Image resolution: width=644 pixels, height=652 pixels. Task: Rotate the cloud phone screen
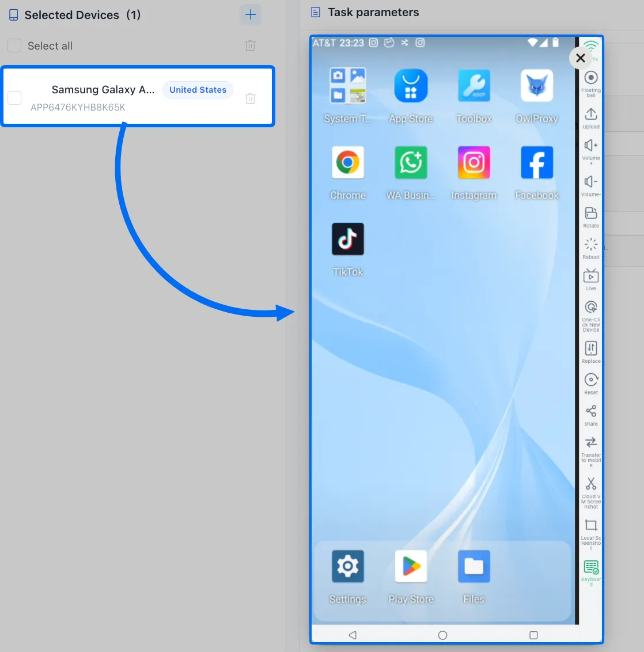click(591, 218)
